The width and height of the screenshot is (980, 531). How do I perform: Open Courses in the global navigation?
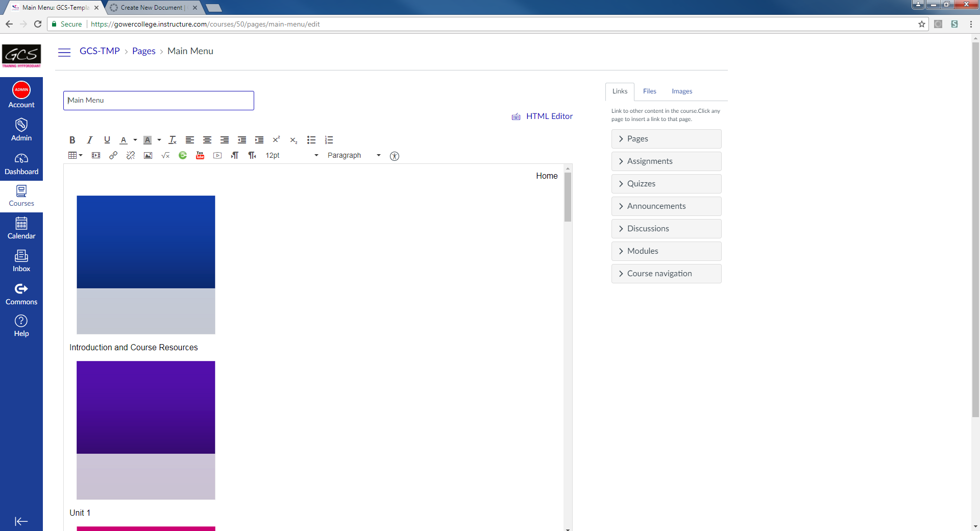[21, 196]
